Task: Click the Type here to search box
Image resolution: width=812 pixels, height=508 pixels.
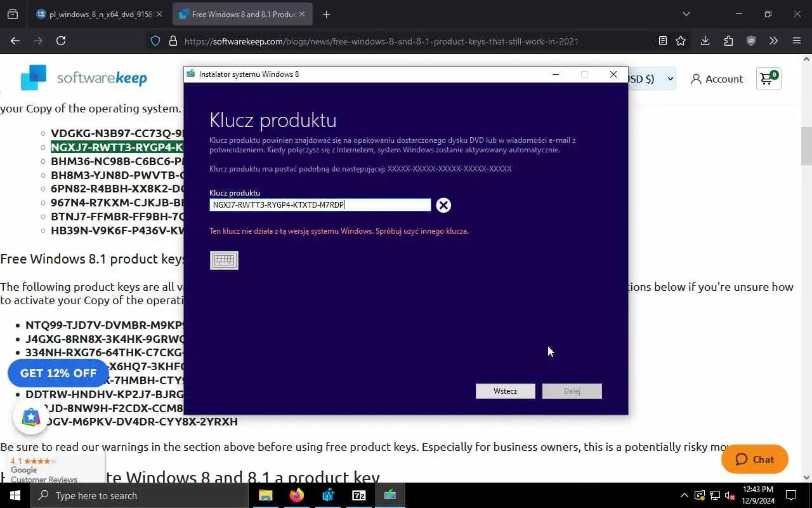Action: [139, 495]
